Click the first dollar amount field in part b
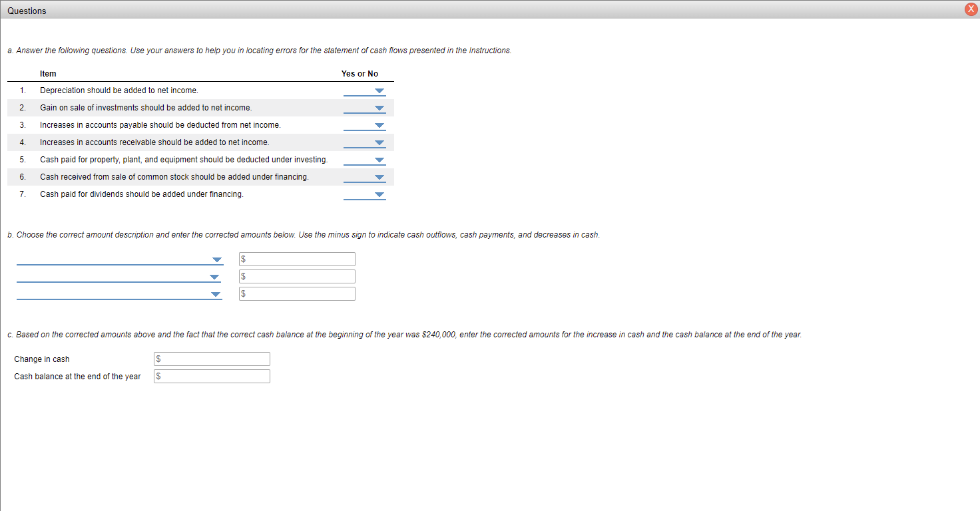980x511 pixels. 297,259
